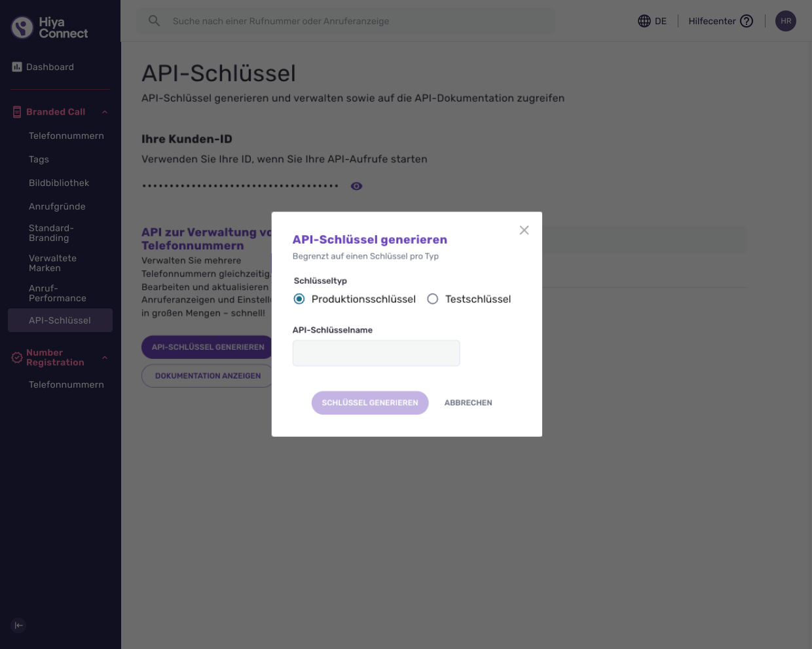Click the Schlüssel generieren button
This screenshot has height=649, width=812.
(x=370, y=403)
